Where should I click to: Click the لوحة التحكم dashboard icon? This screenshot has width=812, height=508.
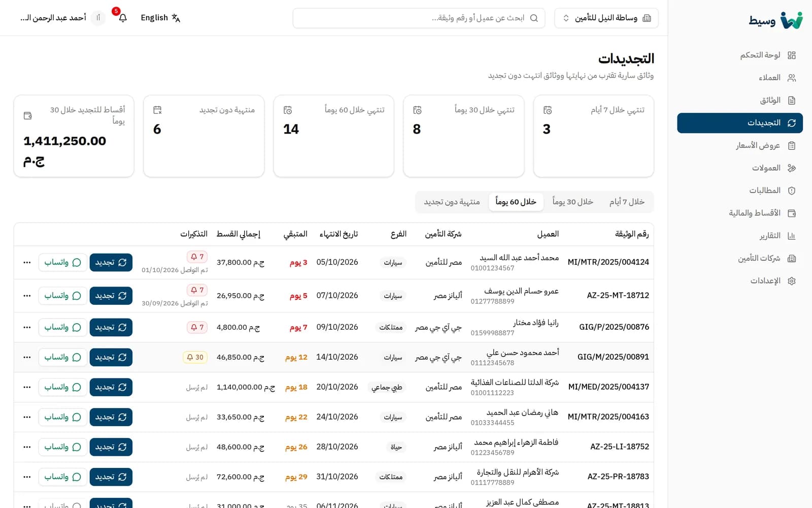(x=792, y=55)
